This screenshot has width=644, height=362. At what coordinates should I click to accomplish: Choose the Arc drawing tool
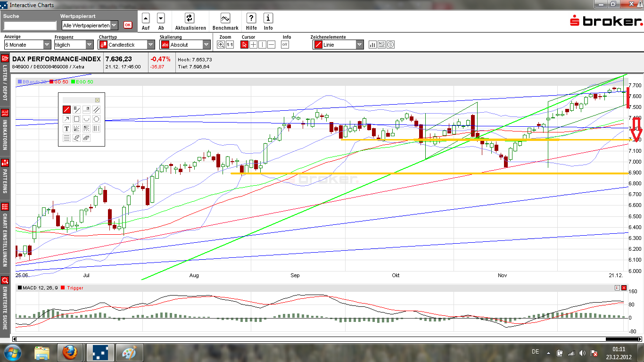coord(86,119)
